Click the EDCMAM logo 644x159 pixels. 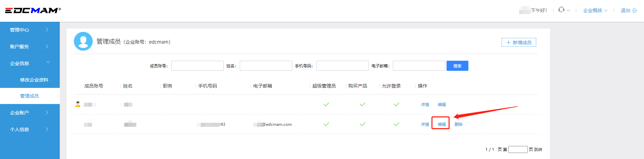(33, 10)
